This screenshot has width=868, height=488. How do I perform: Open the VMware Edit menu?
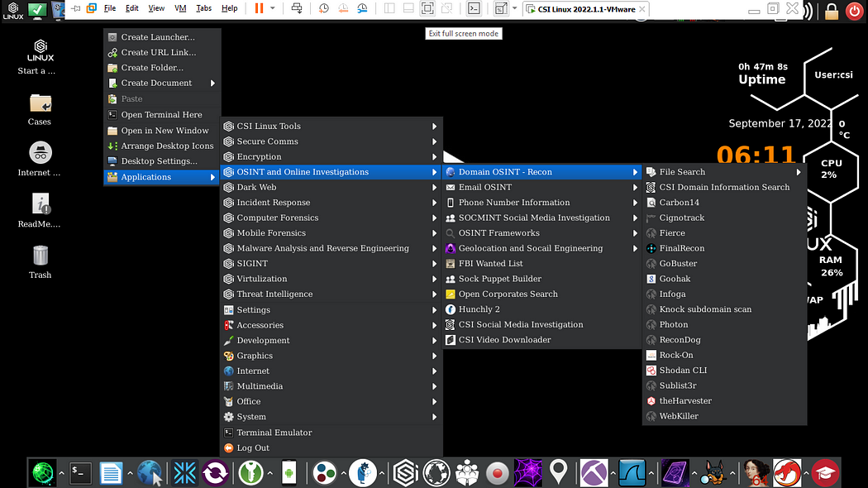coord(131,8)
